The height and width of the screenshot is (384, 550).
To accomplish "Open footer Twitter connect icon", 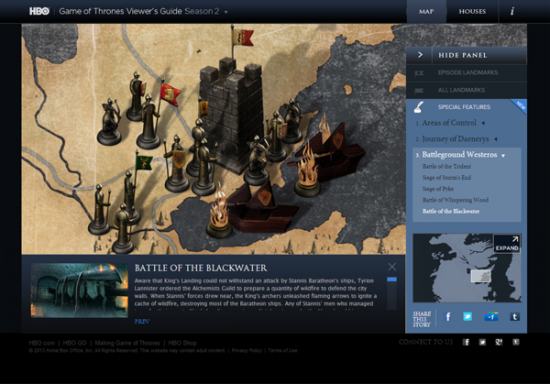I will tap(482, 342).
